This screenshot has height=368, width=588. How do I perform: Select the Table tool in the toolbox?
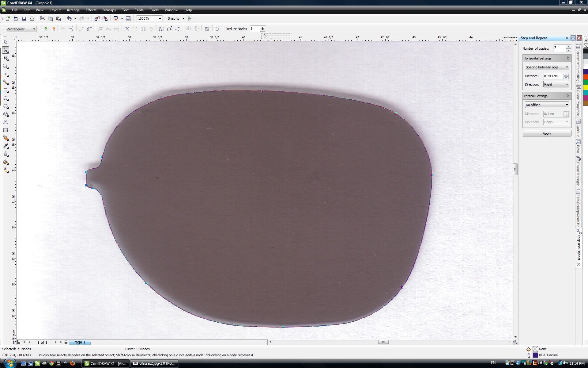click(x=6, y=130)
